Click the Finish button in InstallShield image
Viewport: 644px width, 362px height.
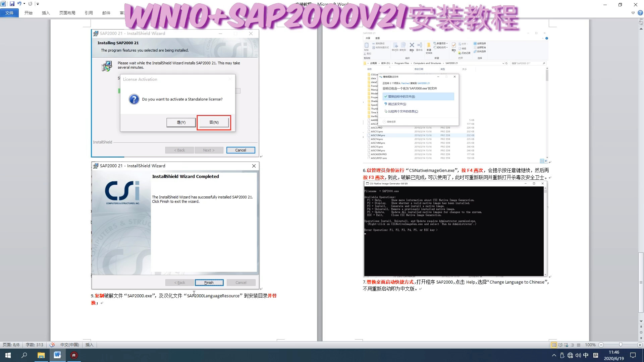209,283
